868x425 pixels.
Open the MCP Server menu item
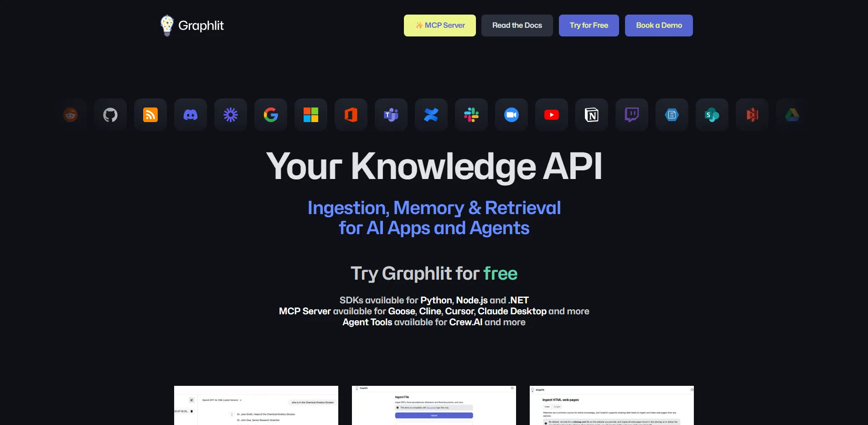[x=439, y=25]
